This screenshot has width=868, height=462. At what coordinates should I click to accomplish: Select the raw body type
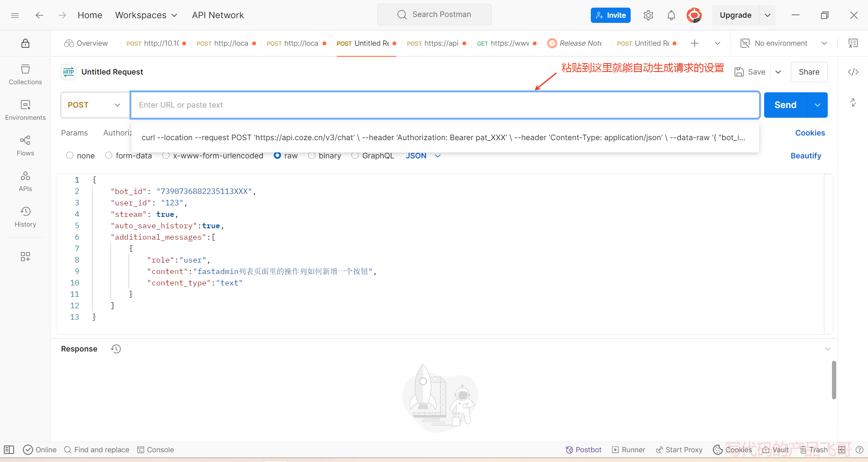pos(278,156)
